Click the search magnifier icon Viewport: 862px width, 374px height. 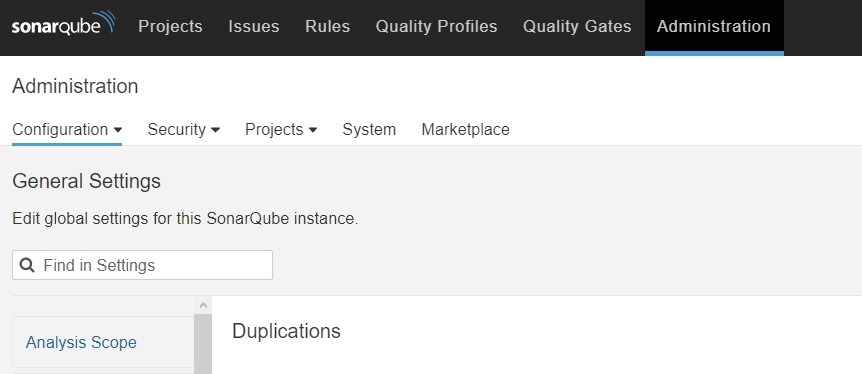27,265
